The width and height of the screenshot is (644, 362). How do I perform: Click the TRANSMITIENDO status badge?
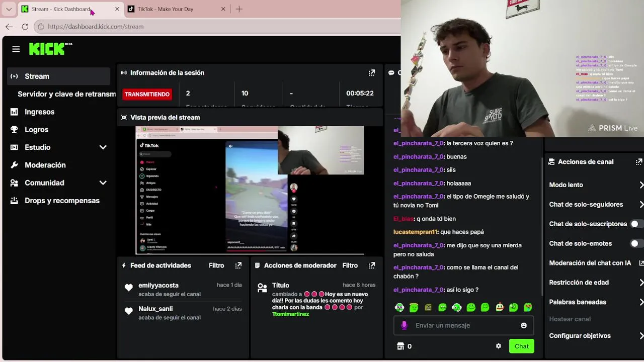[x=147, y=94]
